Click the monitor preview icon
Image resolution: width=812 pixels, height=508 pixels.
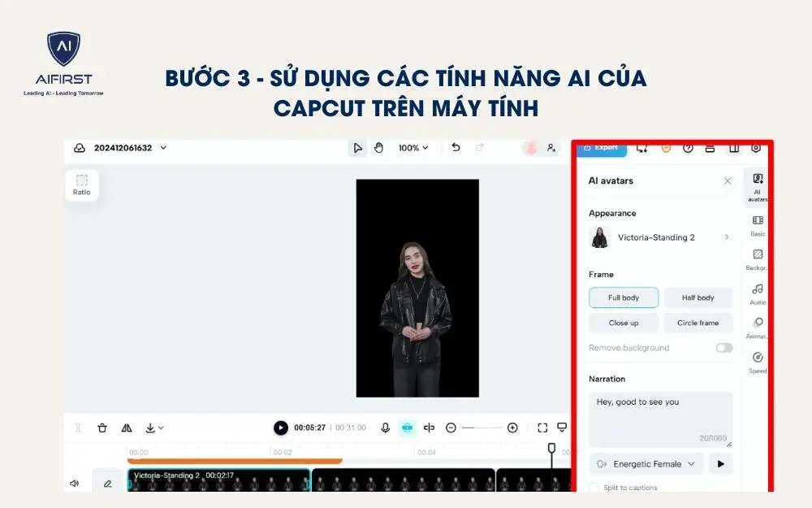pos(562,428)
